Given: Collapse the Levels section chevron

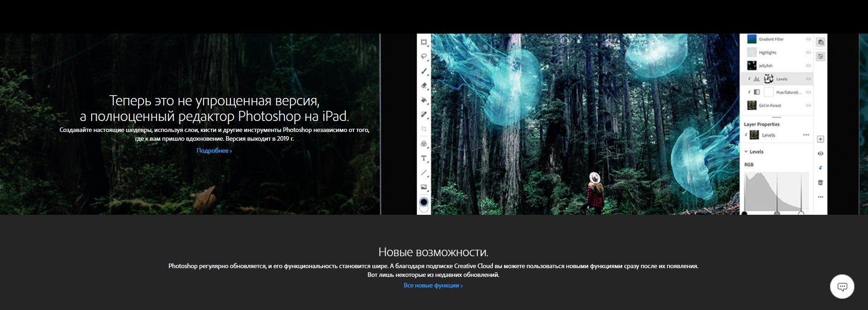Looking at the screenshot, I should point(746,151).
